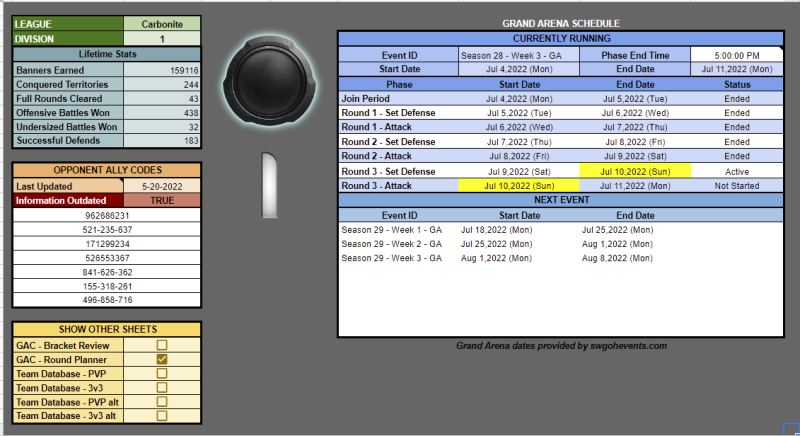
Task: Select the Phase End Time 5:00:00 PM cell
Action: tap(732, 55)
